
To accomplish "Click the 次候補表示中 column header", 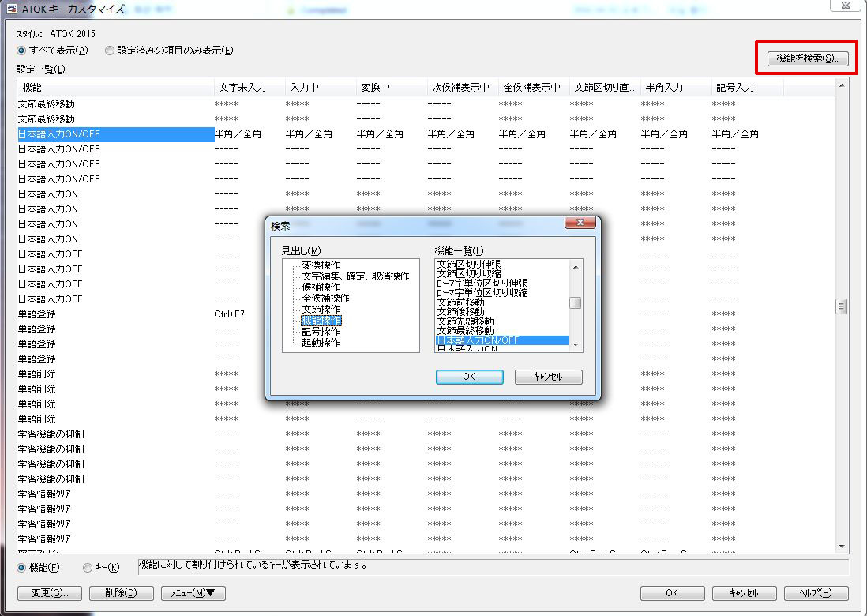I will [x=463, y=88].
